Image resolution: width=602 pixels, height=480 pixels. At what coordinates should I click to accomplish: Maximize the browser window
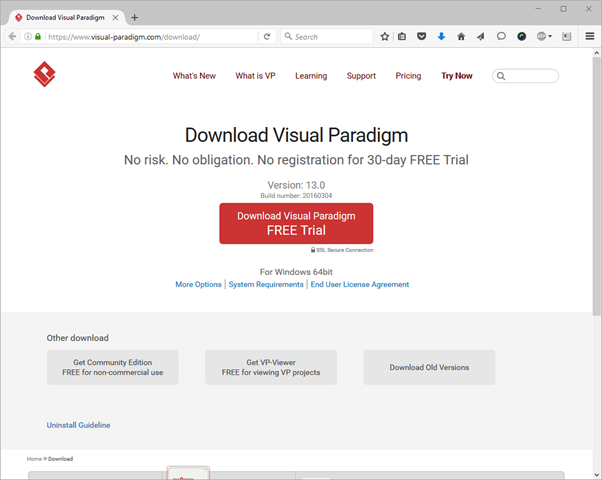(x=563, y=8)
